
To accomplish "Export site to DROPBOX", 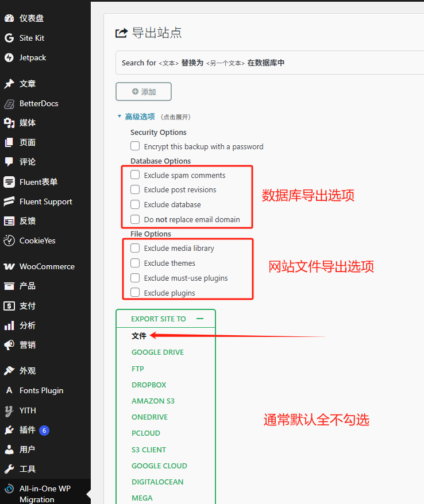I will 149,385.
